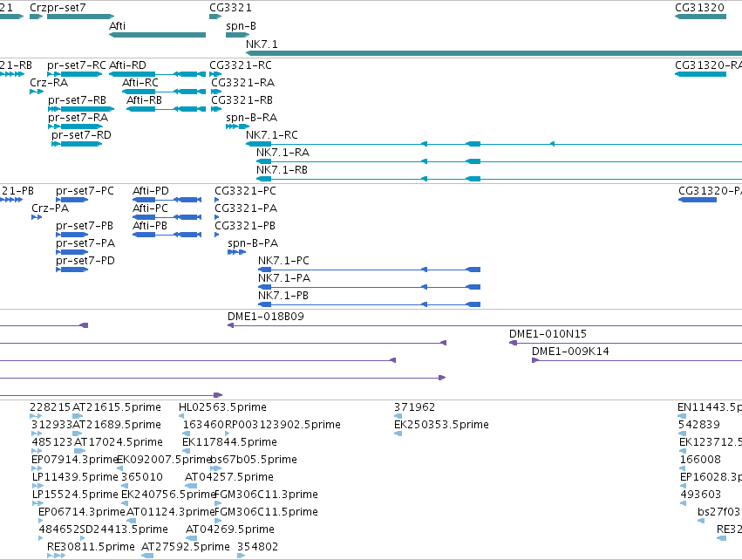The height and width of the screenshot is (560, 742).
Task: Click the NK7.1-PA protein label
Action: (284, 279)
